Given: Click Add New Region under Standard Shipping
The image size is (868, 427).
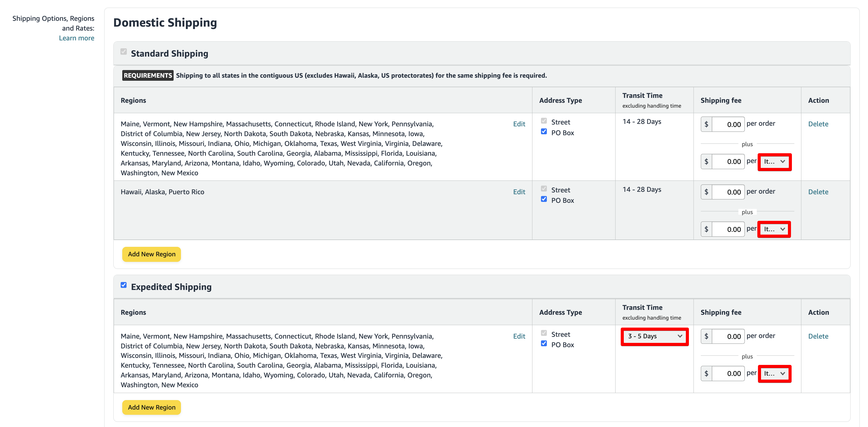Looking at the screenshot, I should click(151, 254).
